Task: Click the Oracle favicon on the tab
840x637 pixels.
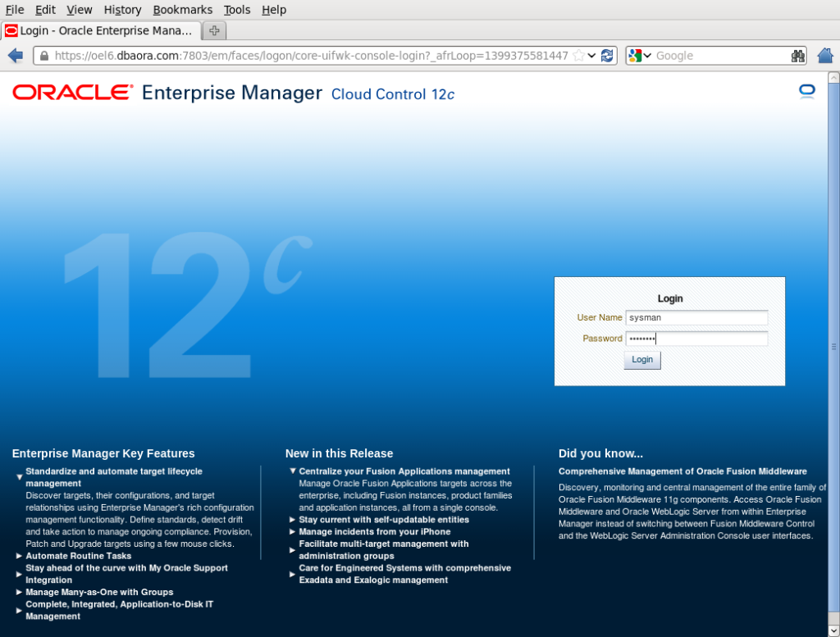Action: (11, 31)
